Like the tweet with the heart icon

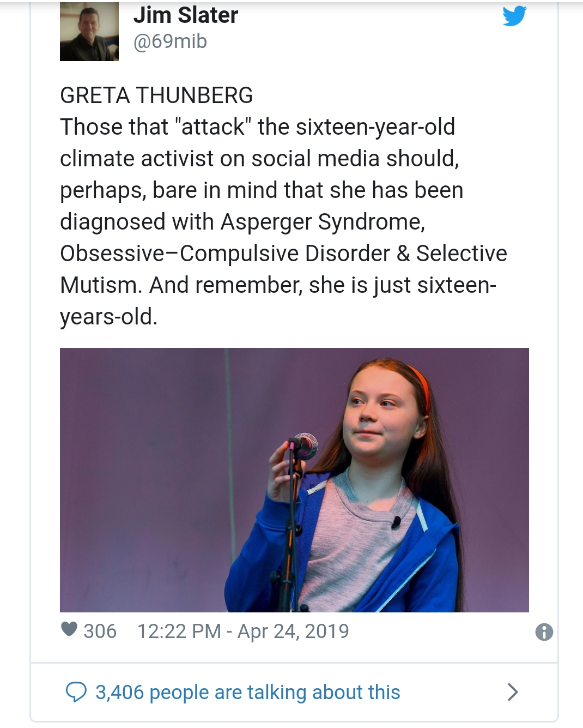[x=69, y=629]
